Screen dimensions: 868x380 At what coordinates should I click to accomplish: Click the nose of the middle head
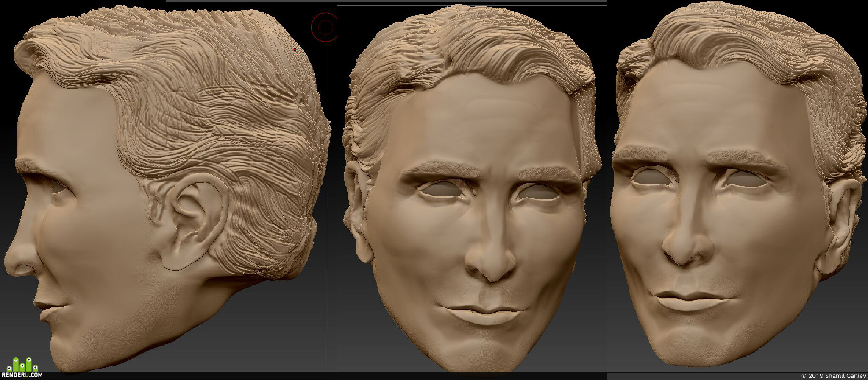click(491, 254)
